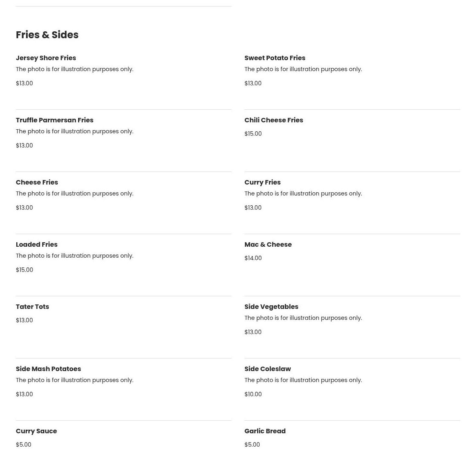Choose Side Mash Potatoes
The height and width of the screenshot is (454, 476).
pyautogui.click(x=48, y=369)
